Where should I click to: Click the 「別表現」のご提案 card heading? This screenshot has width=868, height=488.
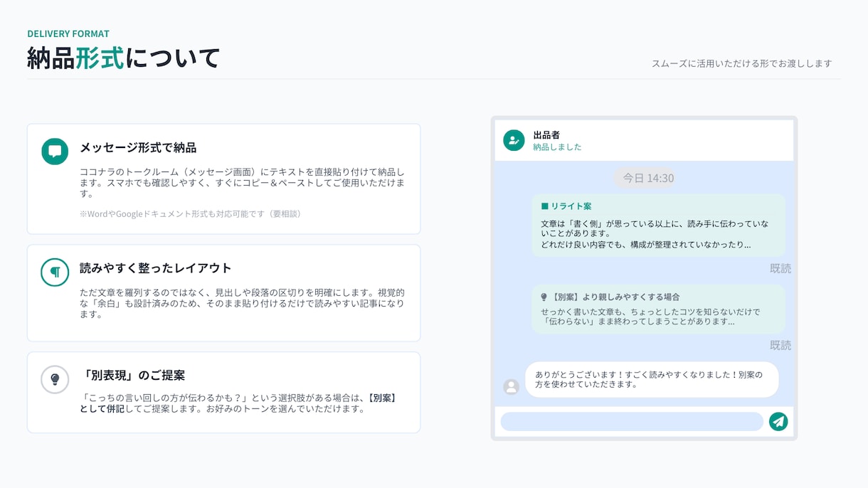pyautogui.click(x=132, y=376)
